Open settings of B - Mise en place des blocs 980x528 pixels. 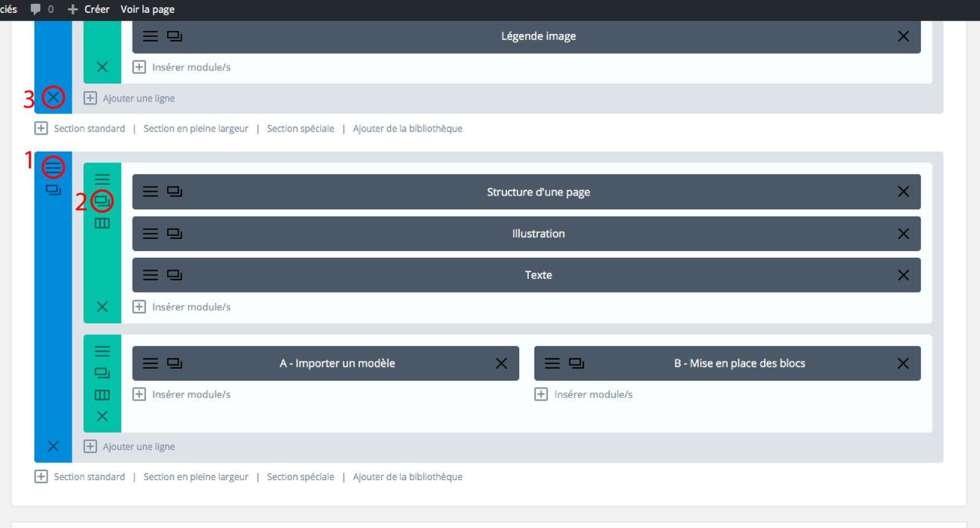click(552, 363)
